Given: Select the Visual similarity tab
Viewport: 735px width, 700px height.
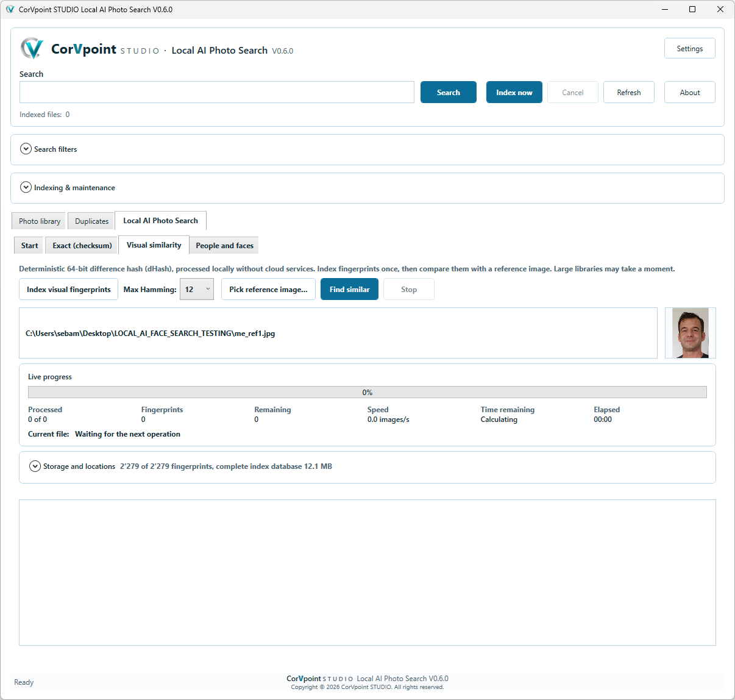Looking at the screenshot, I should [x=154, y=245].
